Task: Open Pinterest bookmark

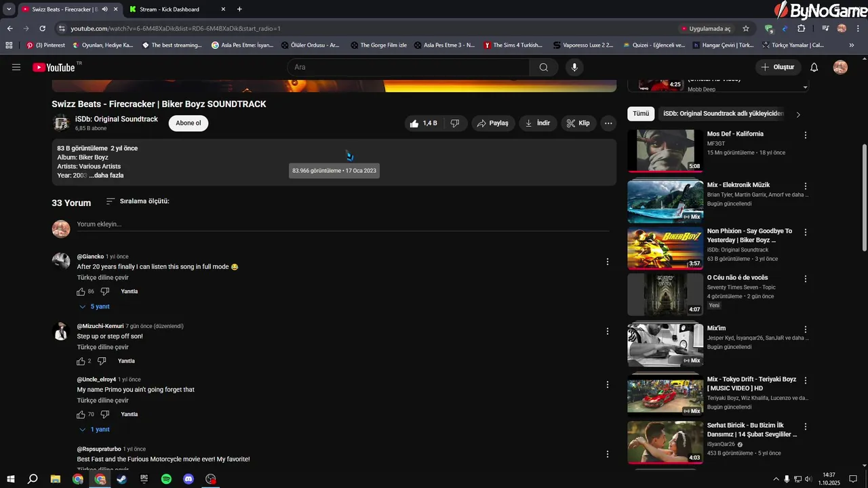Action: coord(46,45)
